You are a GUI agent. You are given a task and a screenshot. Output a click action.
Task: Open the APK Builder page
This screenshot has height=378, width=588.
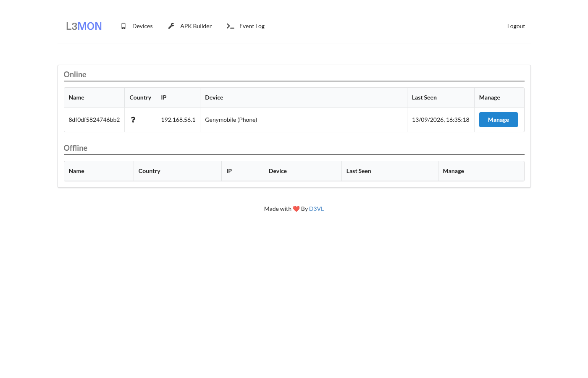tap(190, 26)
